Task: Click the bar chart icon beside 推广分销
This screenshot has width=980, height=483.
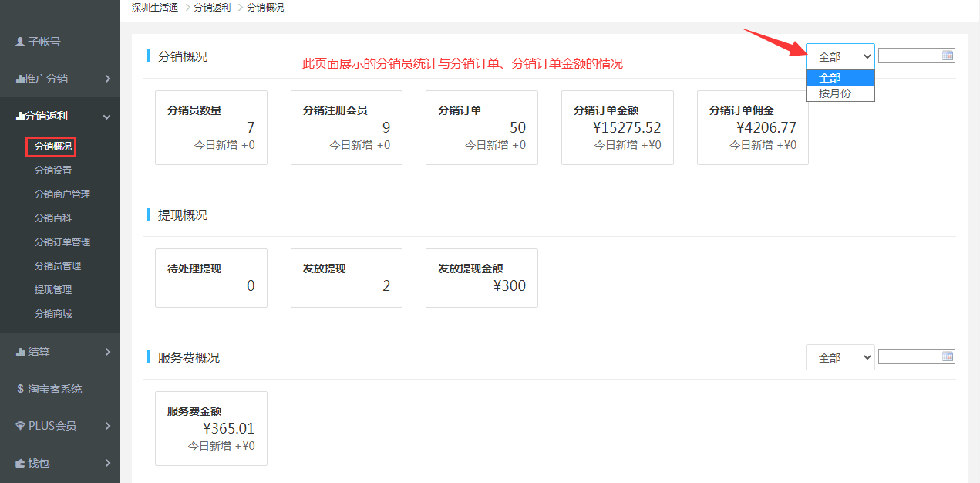Action: tap(20, 79)
